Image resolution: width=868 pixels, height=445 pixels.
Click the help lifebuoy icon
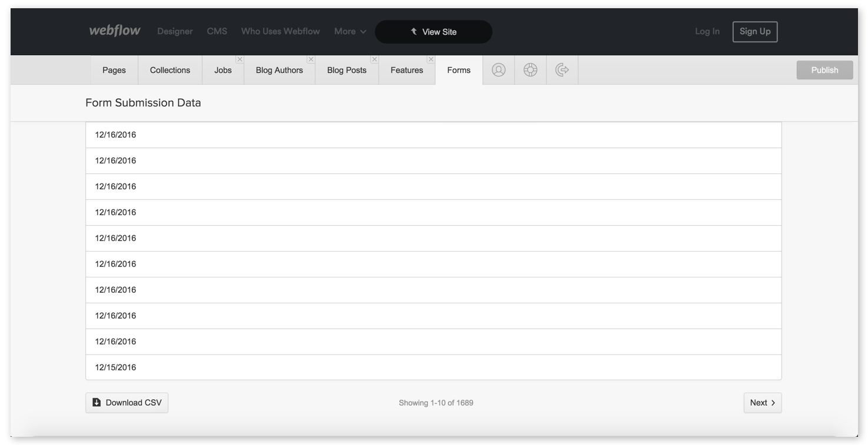pyautogui.click(x=530, y=69)
